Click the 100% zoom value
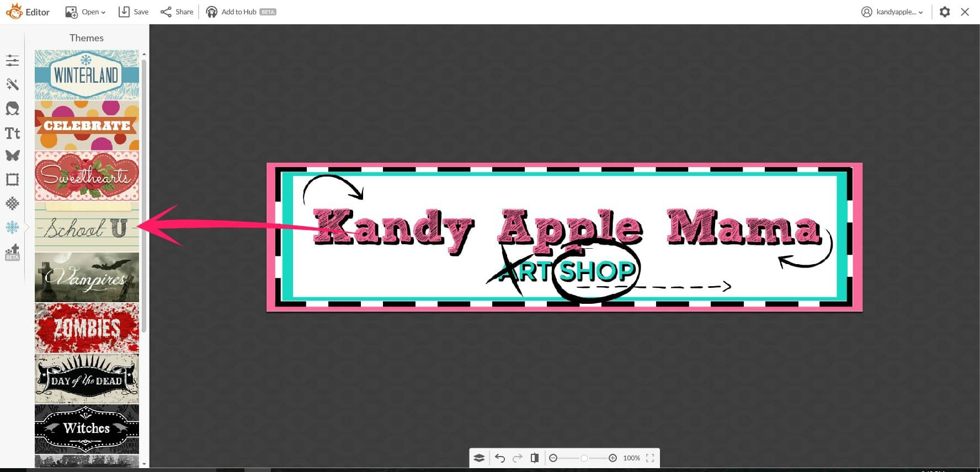 click(x=631, y=458)
